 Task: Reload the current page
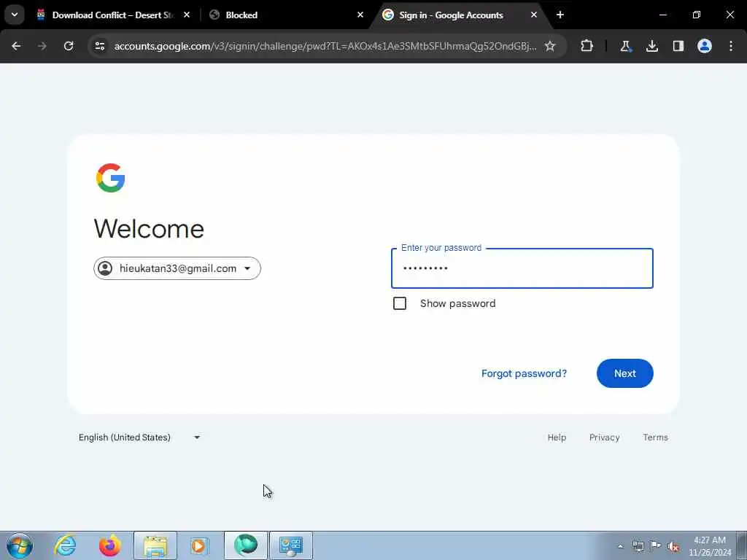pyautogui.click(x=69, y=46)
